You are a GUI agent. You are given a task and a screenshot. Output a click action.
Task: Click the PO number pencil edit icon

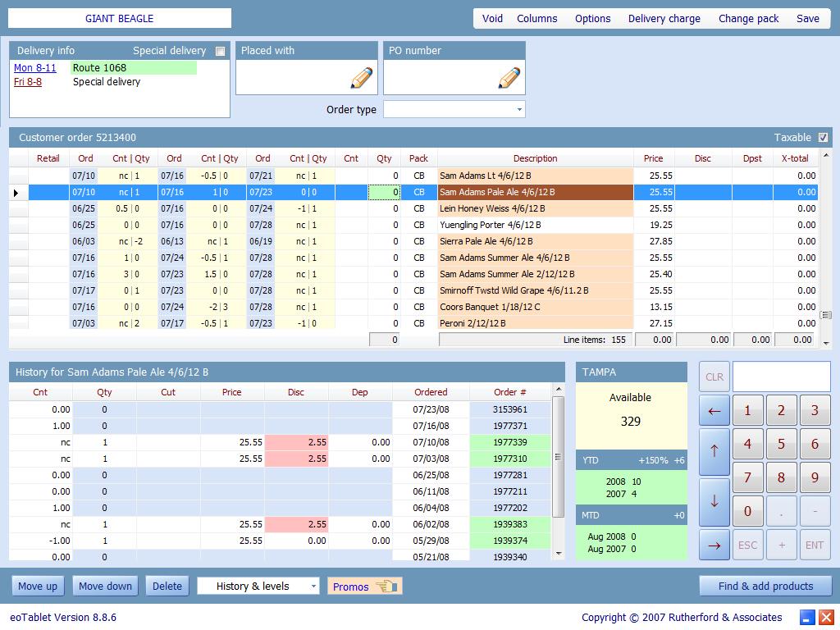[x=509, y=78]
